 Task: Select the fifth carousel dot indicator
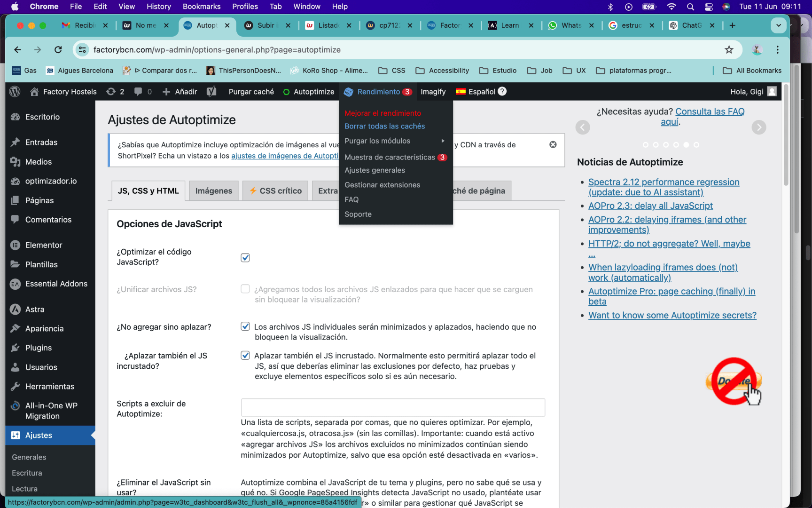[x=686, y=145]
